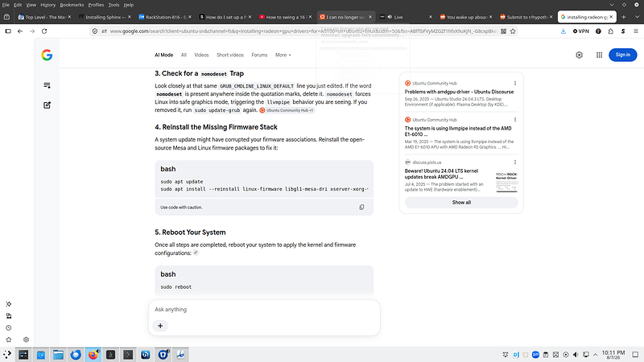The image size is (644, 362).
Task: Open options for llvmpipe system result
Action: point(515,120)
